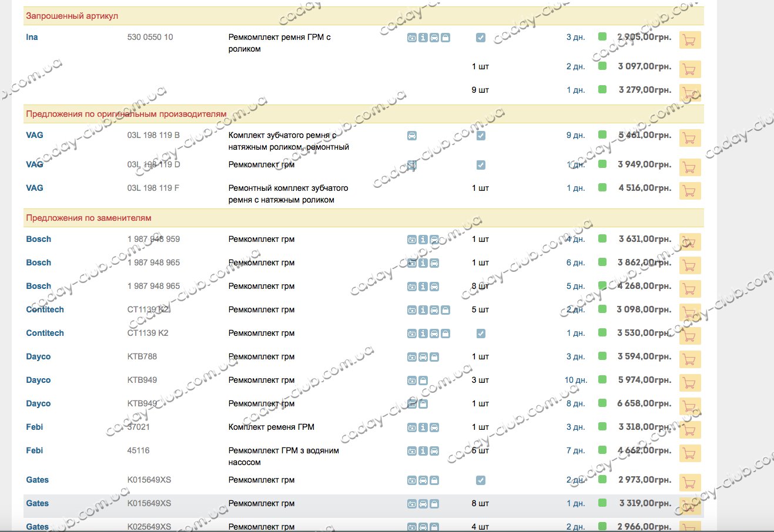Screen dimensions: 774x532
Task: Select part number 1 987 948 959
Action: (x=154, y=239)
